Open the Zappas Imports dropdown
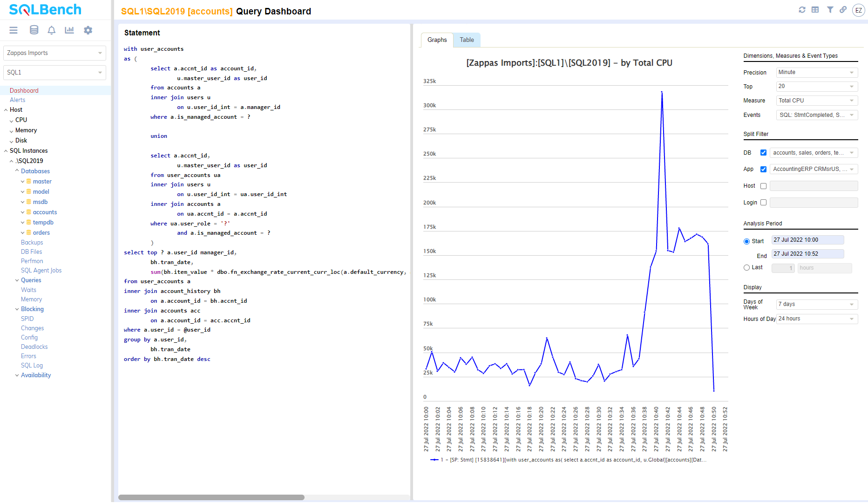868x503 pixels. 54,53
